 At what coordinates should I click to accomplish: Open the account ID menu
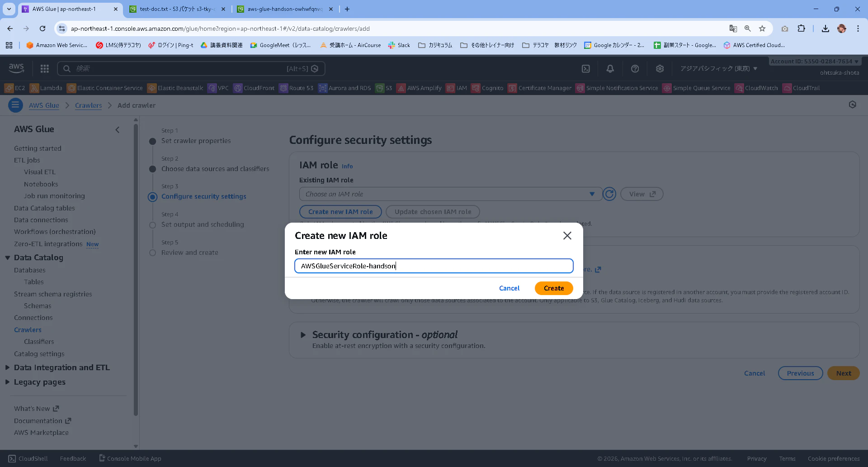(x=814, y=61)
